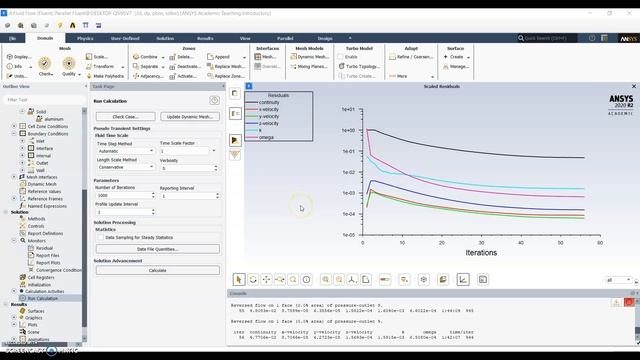Close the Scaled Residuals window
Viewport: 640px width, 360px height.
tap(634, 86)
